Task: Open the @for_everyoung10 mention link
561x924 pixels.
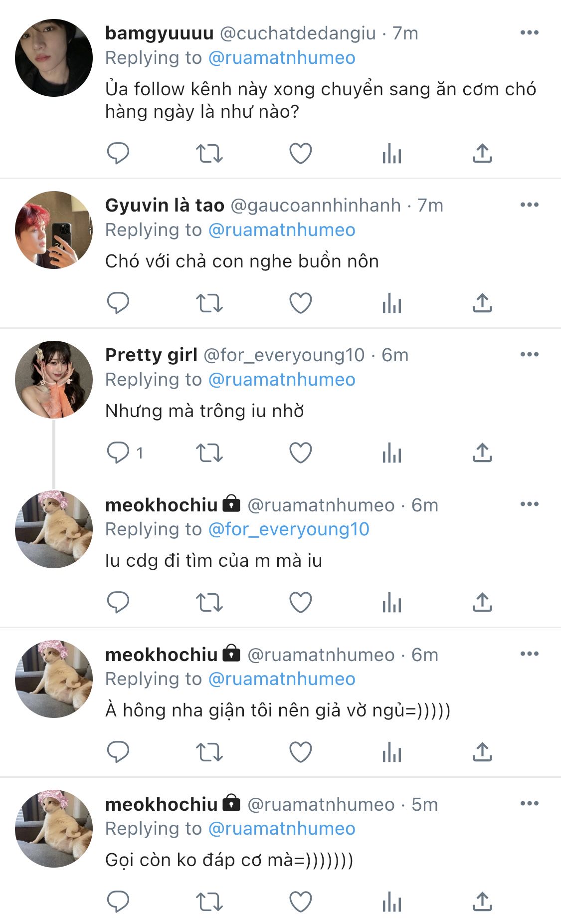Action: coord(289,529)
